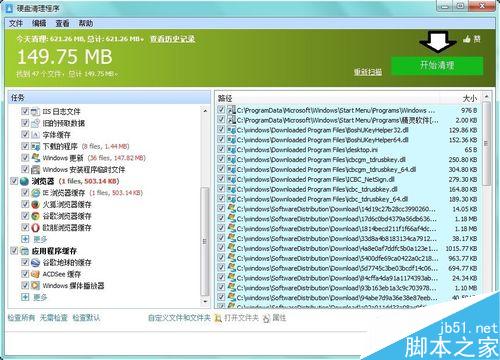500x360 pixels.
Task: Click the app icon in title bar
Action: coord(9,8)
